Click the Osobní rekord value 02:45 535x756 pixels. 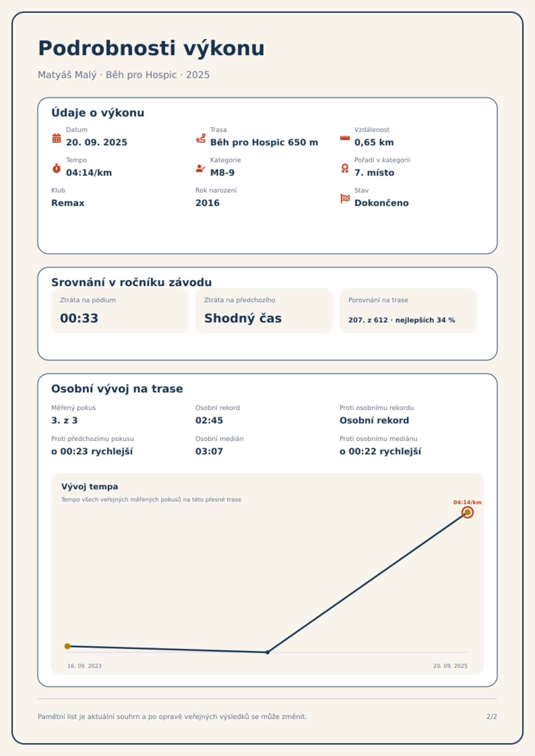[x=209, y=420]
